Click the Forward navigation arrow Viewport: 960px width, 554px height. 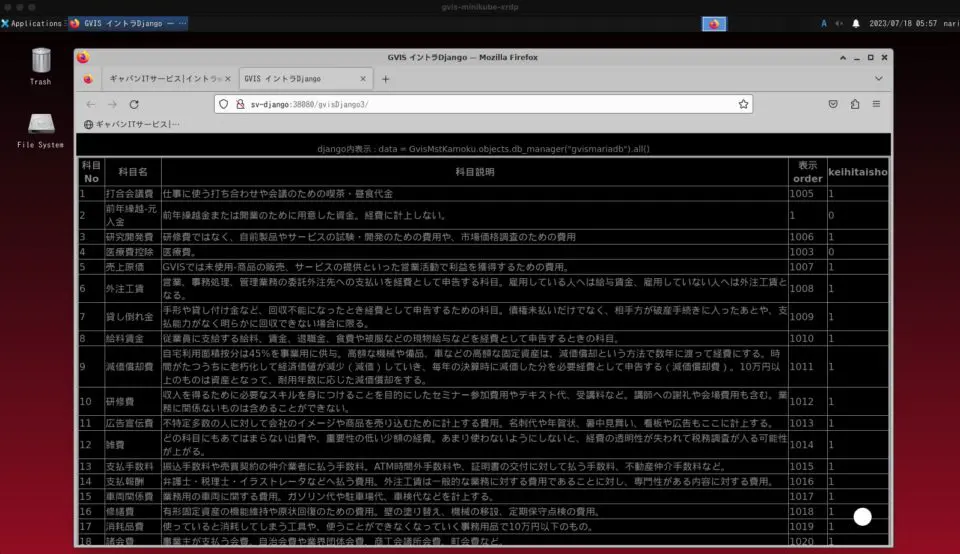point(112,104)
